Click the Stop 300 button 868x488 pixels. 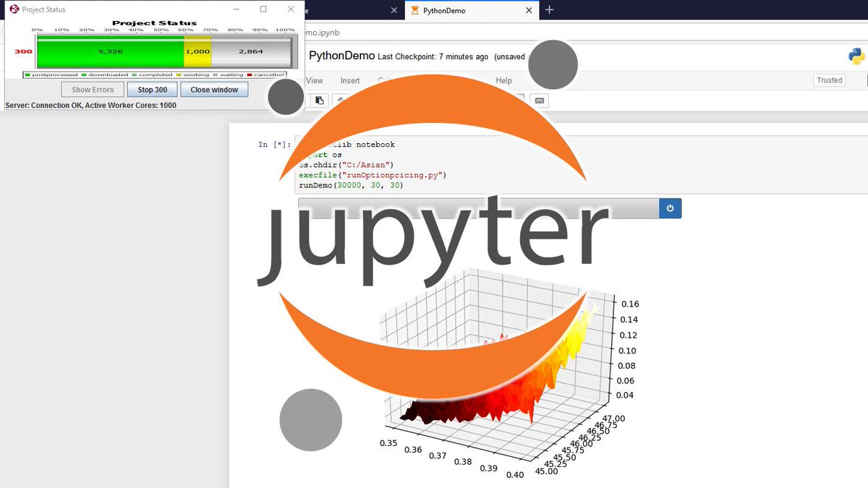click(152, 90)
